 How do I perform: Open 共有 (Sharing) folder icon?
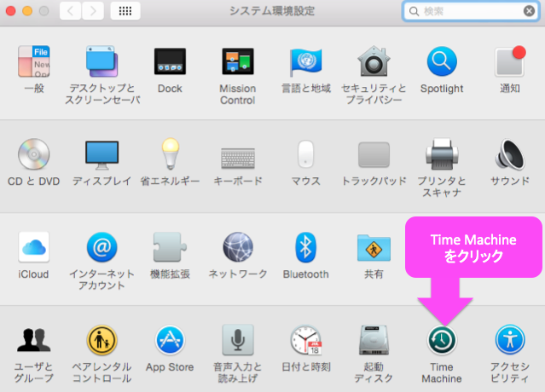click(374, 248)
